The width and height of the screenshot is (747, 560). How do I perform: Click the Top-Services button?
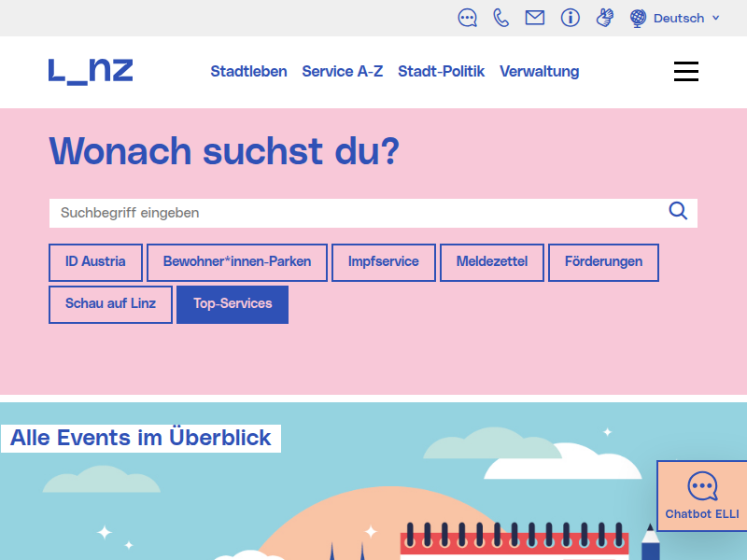pyautogui.click(x=233, y=304)
